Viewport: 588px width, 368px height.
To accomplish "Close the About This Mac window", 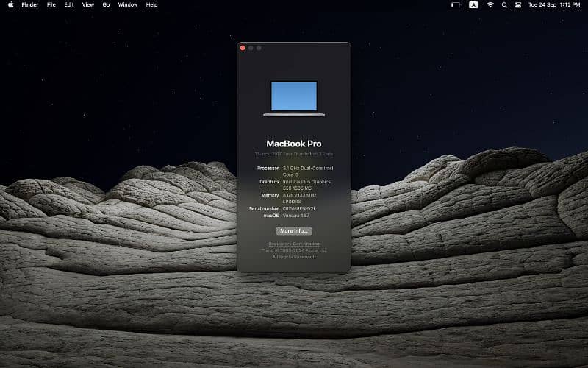I will (243, 48).
